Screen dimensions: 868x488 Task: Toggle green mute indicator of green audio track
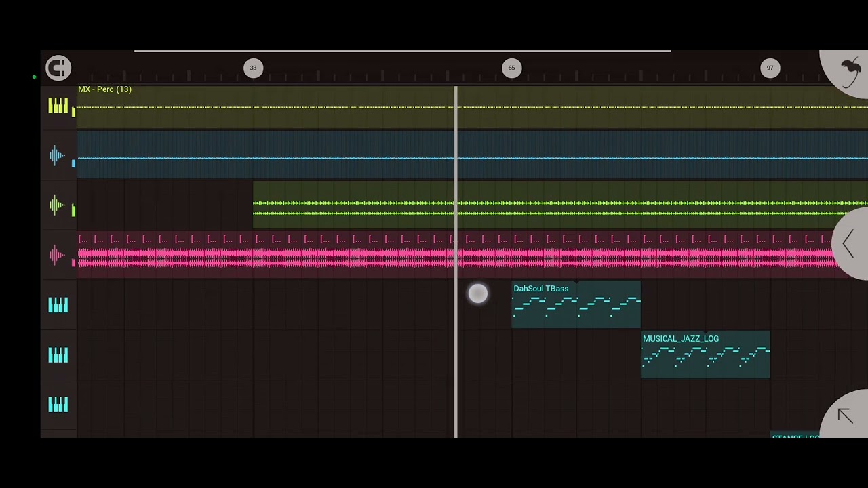click(x=73, y=211)
